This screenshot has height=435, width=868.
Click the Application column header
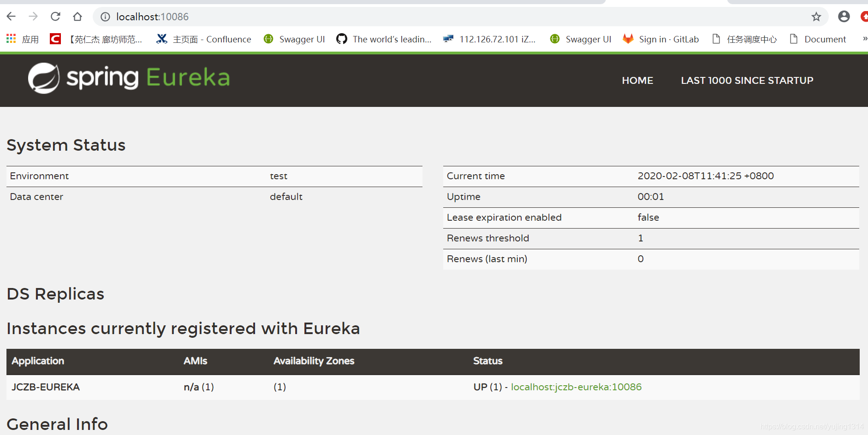38,361
